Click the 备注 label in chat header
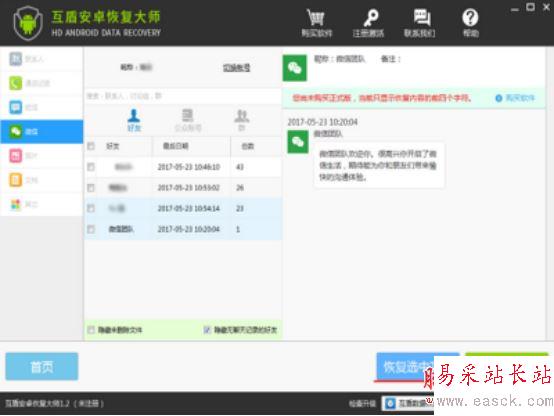 [391, 59]
